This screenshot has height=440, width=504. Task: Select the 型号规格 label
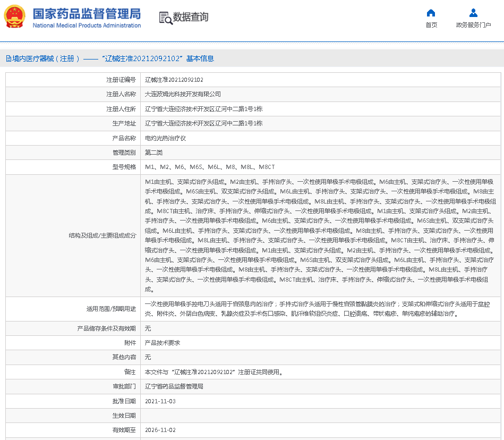click(124, 167)
